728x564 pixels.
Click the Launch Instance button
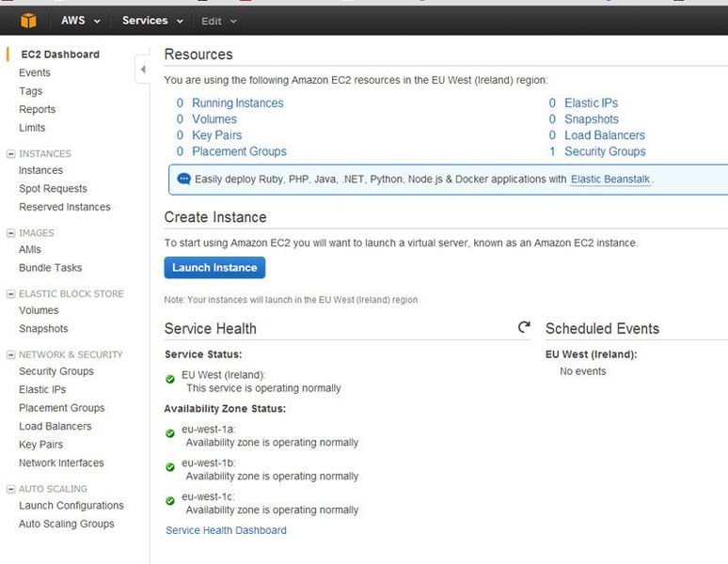coord(214,268)
